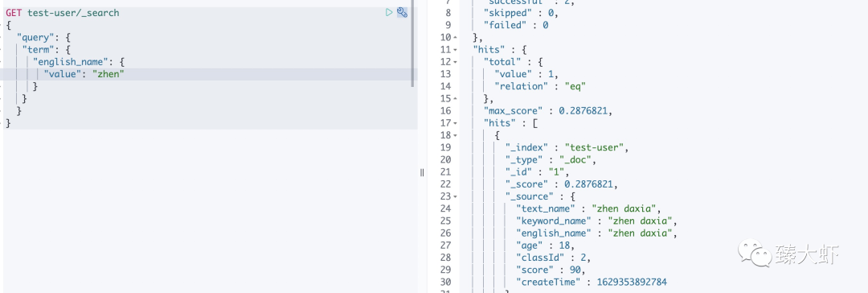
Task: Click the "relation" : "eq" line
Action: pyautogui.click(x=540, y=86)
